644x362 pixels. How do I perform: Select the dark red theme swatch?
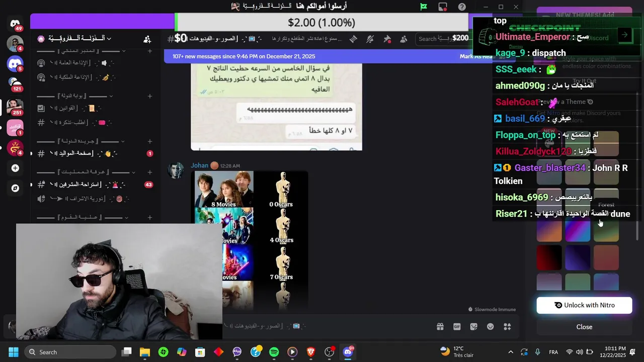point(549,257)
